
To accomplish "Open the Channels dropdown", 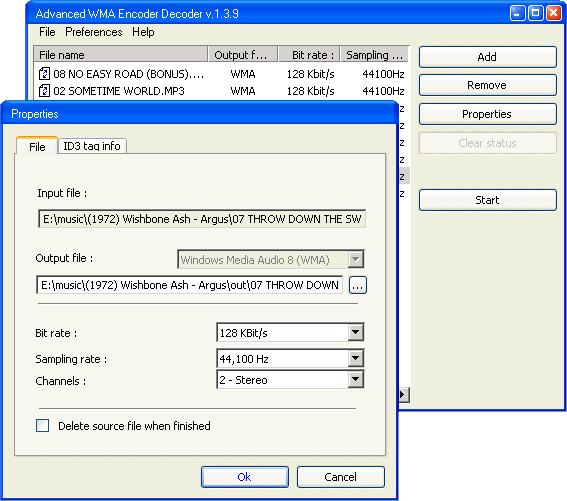I will [355, 379].
